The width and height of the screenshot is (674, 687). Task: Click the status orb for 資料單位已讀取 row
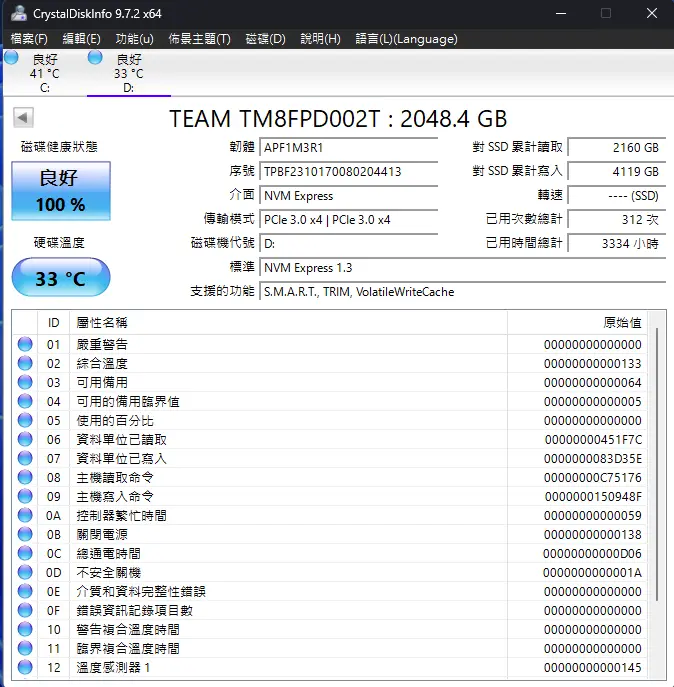[25, 439]
